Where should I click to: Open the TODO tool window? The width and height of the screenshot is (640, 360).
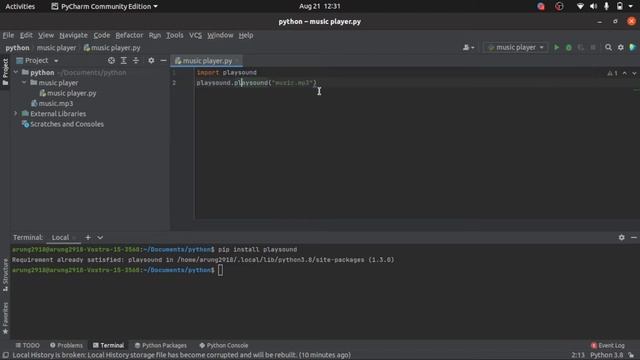coord(27,345)
